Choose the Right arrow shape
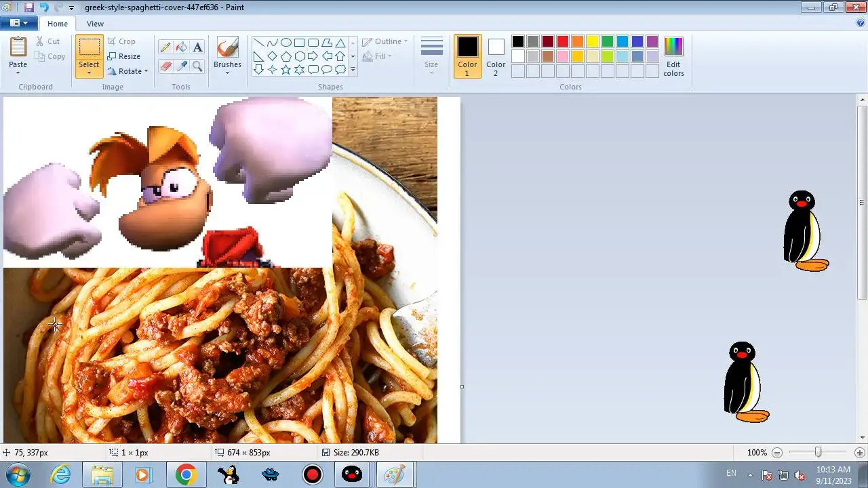Image resolution: width=868 pixels, height=488 pixels. pyautogui.click(x=313, y=56)
